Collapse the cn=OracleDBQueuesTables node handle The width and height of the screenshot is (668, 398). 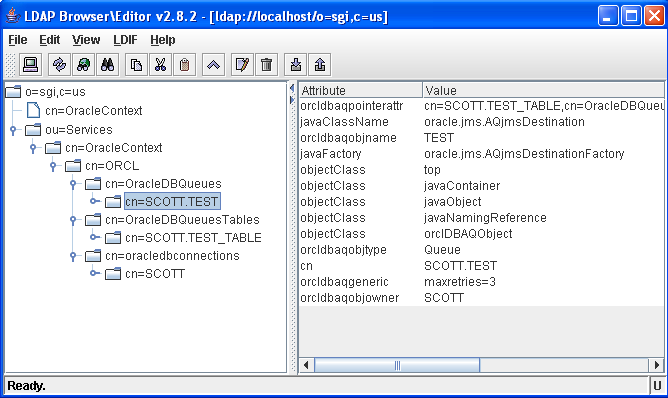[x=73, y=220]
